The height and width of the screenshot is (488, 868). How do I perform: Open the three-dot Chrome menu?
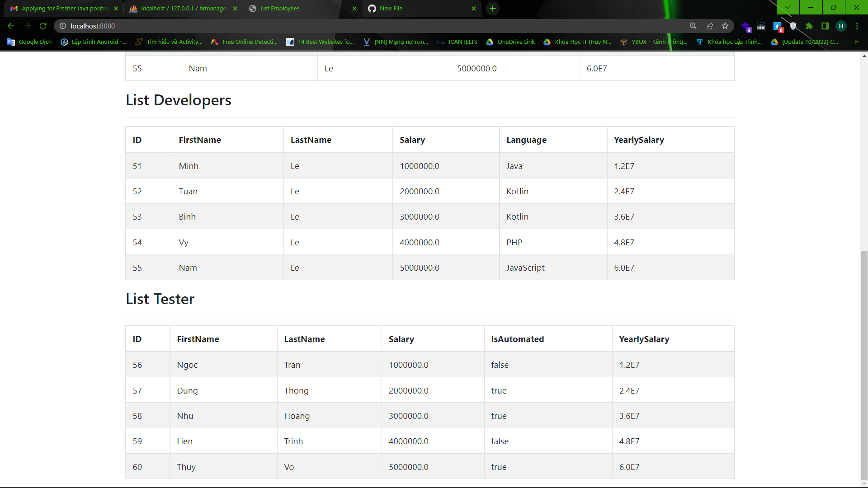[x=858, y=26]
